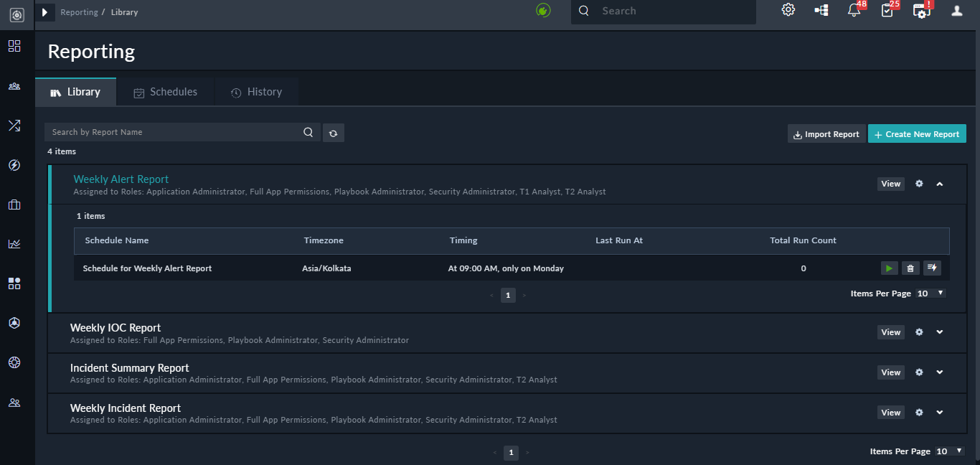This screenshot has height=465, width=980.
Task: Refresh the report library list
Action: 334,133
